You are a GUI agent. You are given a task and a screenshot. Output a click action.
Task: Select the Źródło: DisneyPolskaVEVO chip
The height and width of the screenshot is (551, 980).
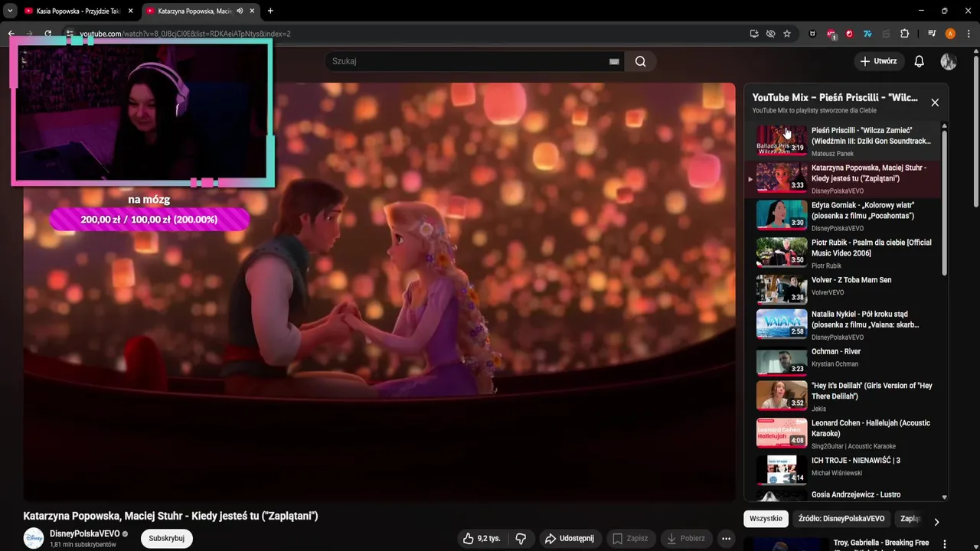pos(841,519)
